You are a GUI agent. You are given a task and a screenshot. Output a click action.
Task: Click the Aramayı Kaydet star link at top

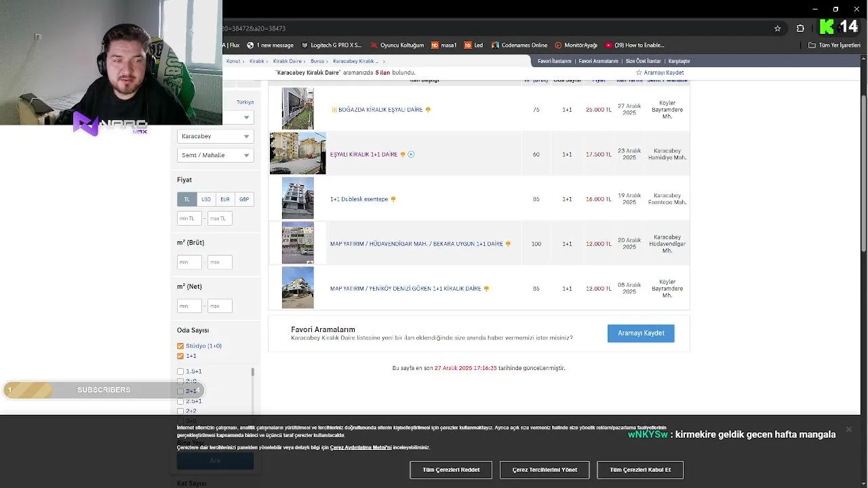pos(660,73)
